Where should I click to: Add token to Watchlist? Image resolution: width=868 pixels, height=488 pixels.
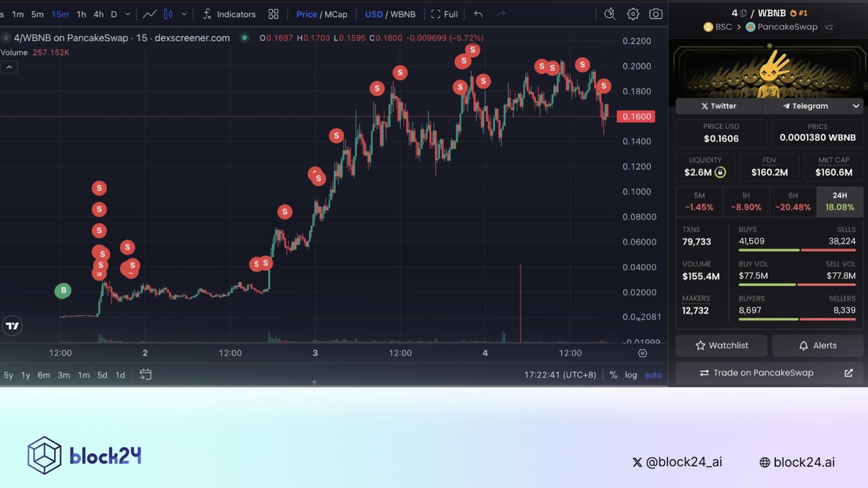pos(721,346)
